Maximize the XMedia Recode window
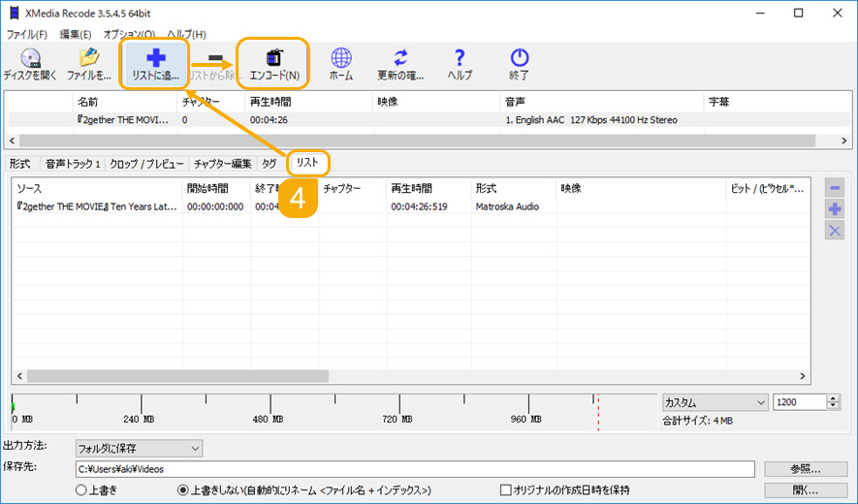858x504 pixels. pyautogui.click(x=798, y=14)
